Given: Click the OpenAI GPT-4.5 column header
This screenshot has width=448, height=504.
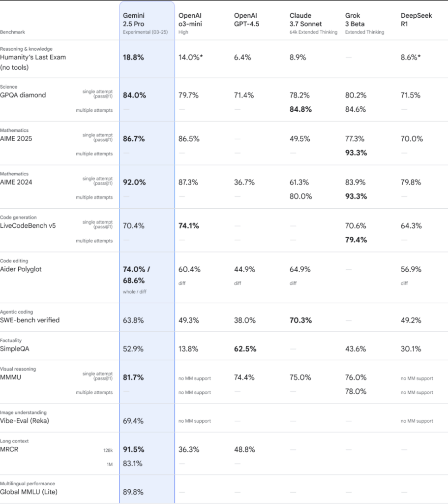Looking at the screenshot, I should pos(246,20).
